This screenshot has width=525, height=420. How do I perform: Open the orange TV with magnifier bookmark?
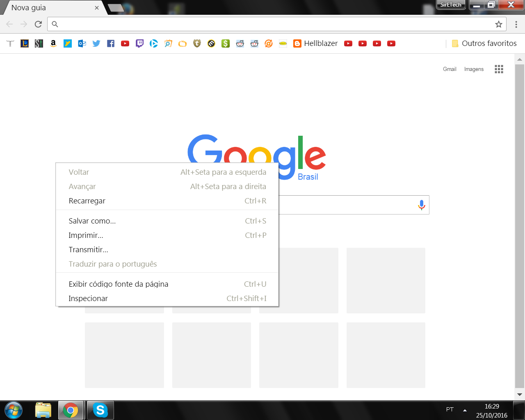168,43
